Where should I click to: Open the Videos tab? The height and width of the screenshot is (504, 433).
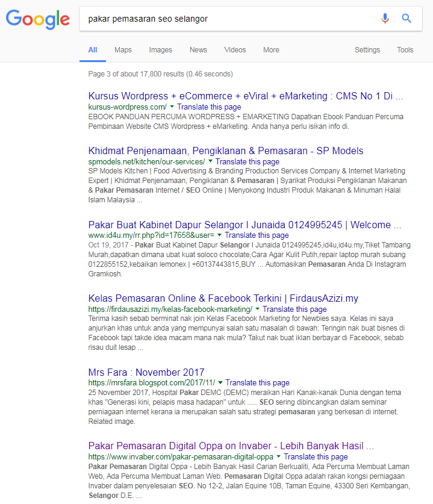pos(235,50)
